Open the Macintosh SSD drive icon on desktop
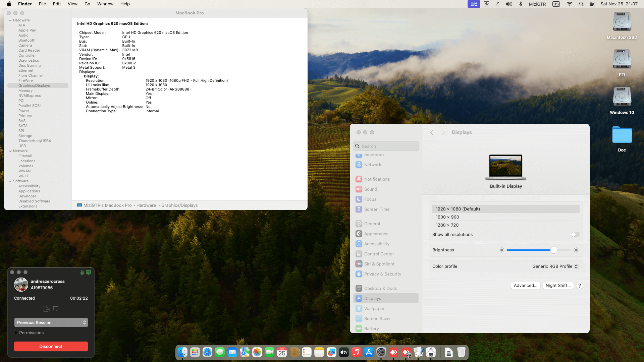This screenshot has height=362, width=644. coord(622,22)
